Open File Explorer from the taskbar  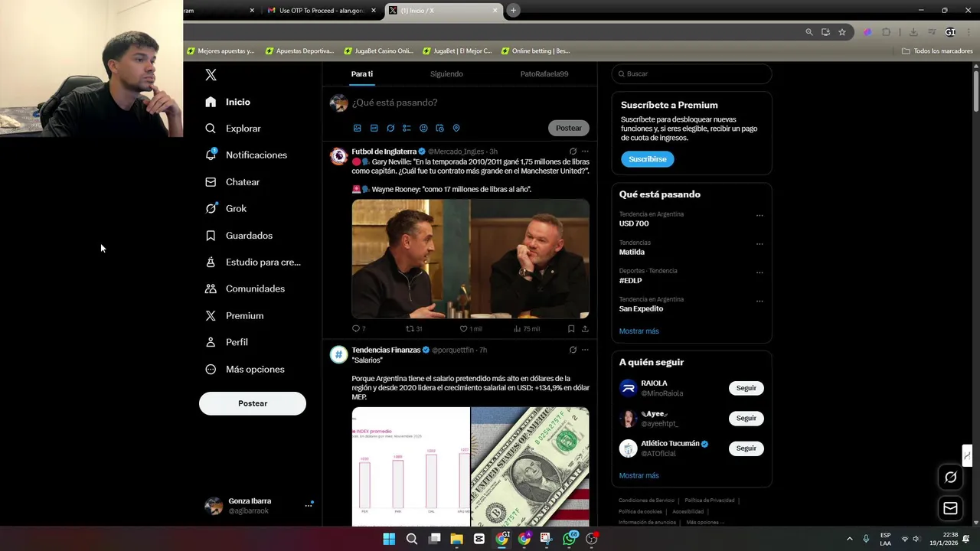(x=457, y=539)
